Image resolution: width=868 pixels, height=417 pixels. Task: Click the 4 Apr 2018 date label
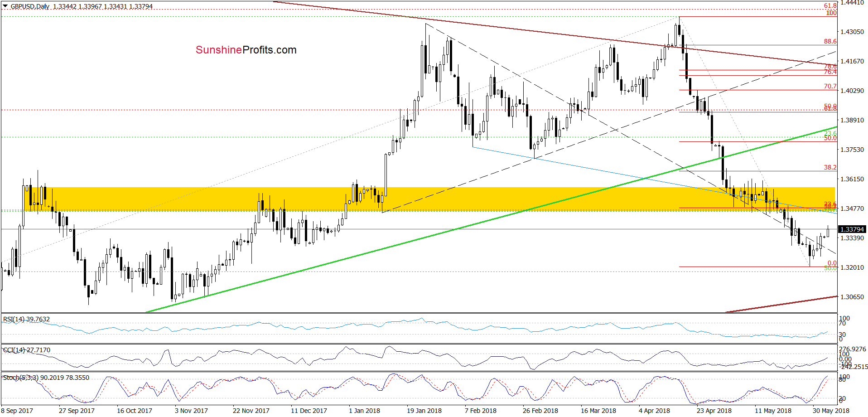pos(654,411)
